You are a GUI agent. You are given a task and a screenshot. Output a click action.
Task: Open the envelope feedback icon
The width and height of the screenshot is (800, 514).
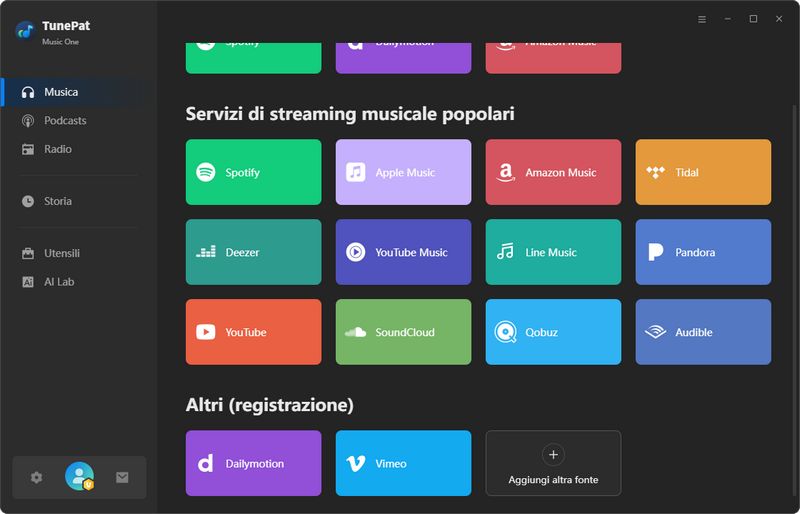pyautogui.click(x=122, y=478)
